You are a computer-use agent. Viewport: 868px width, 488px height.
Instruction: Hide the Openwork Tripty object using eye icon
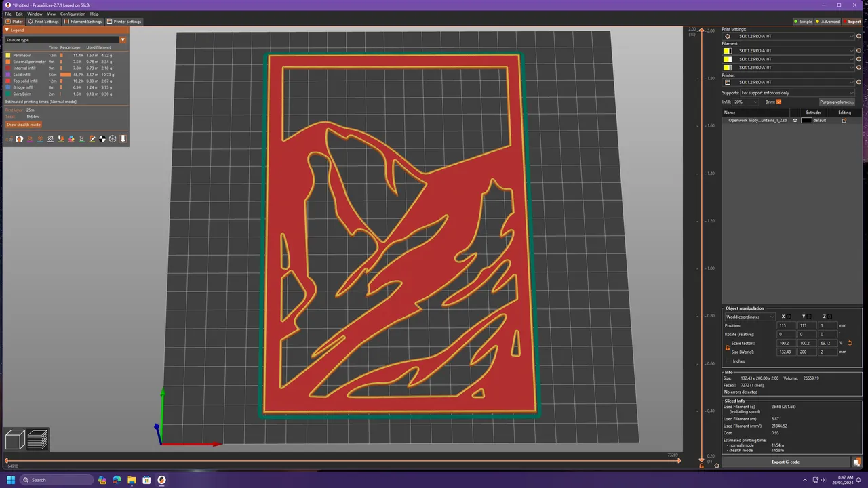(x=795, y=121)
